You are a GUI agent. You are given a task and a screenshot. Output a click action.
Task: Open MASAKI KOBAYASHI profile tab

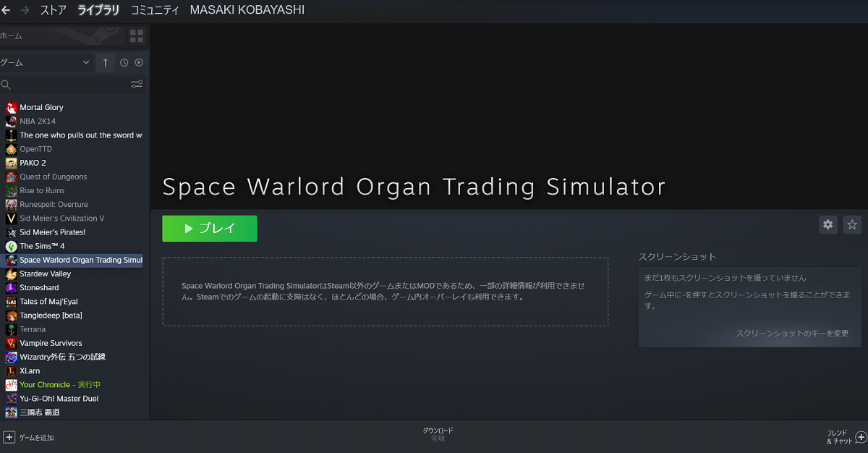pyautogui.click(x=247, y=10)
